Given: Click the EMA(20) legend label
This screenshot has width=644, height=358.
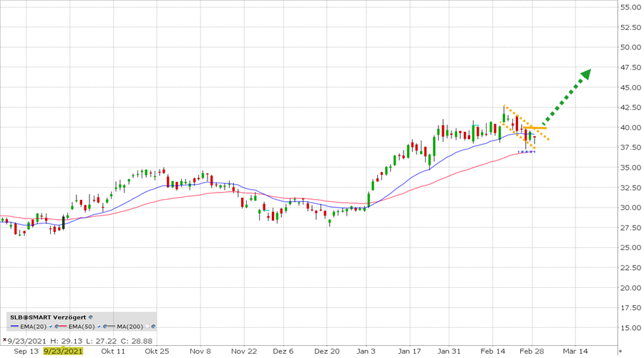Looking at the screenshot, I should click(34, 326).
